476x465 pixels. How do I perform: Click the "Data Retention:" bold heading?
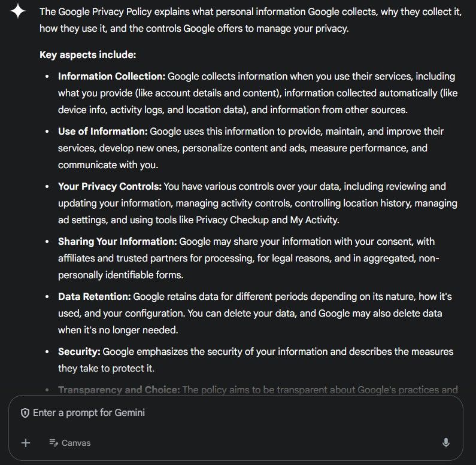point(94,296)
